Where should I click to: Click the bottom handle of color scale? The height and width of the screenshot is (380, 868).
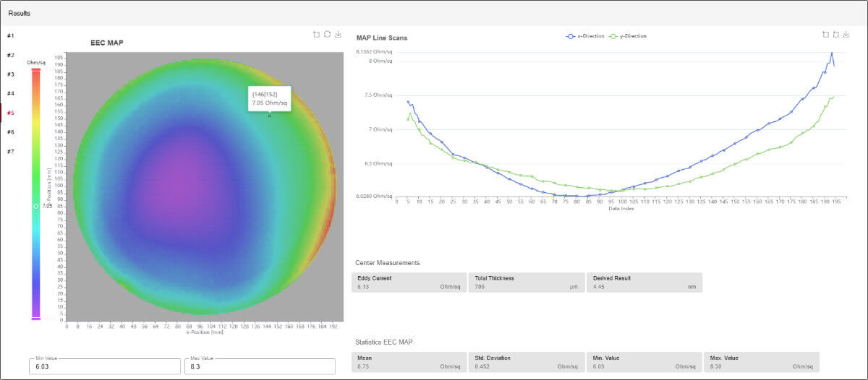35,318
